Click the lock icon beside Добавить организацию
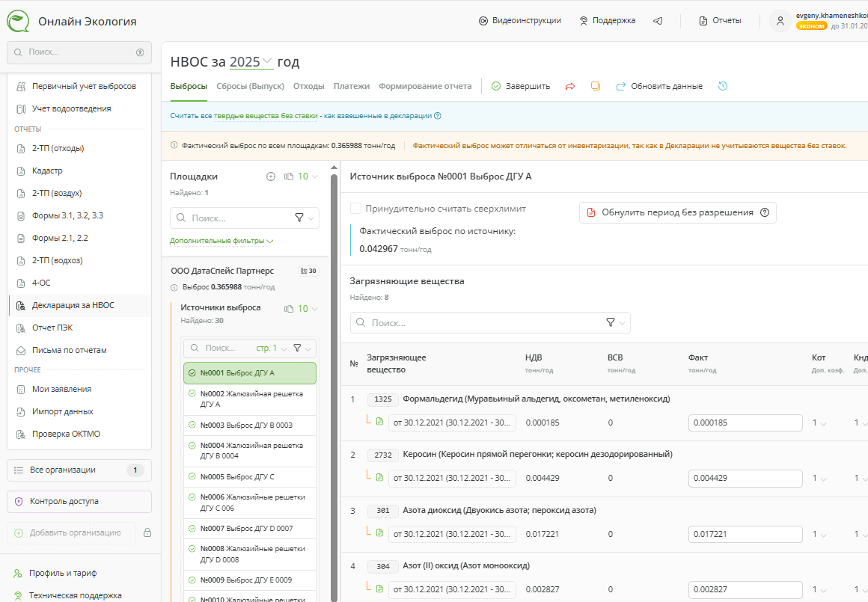 click(147, 532)
